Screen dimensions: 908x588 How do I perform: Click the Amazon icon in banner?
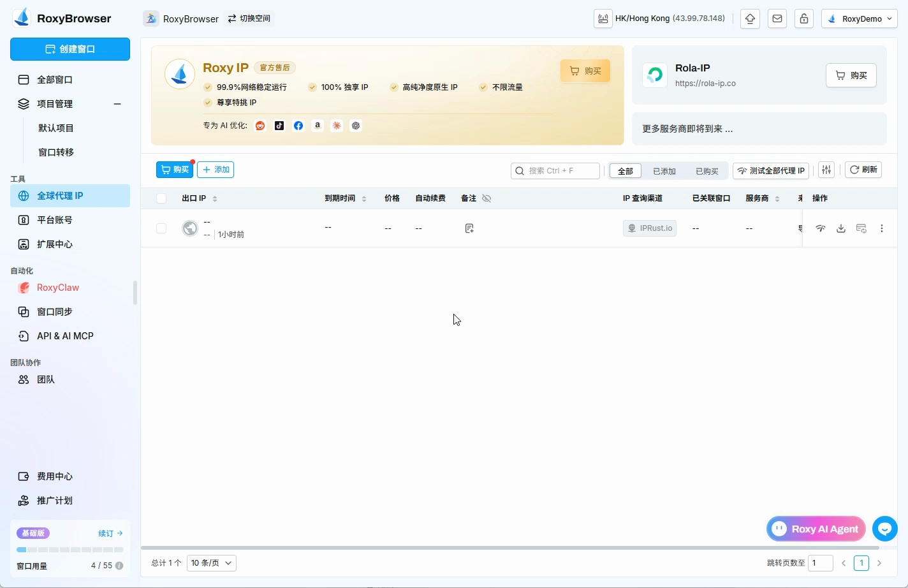point(318,126)
